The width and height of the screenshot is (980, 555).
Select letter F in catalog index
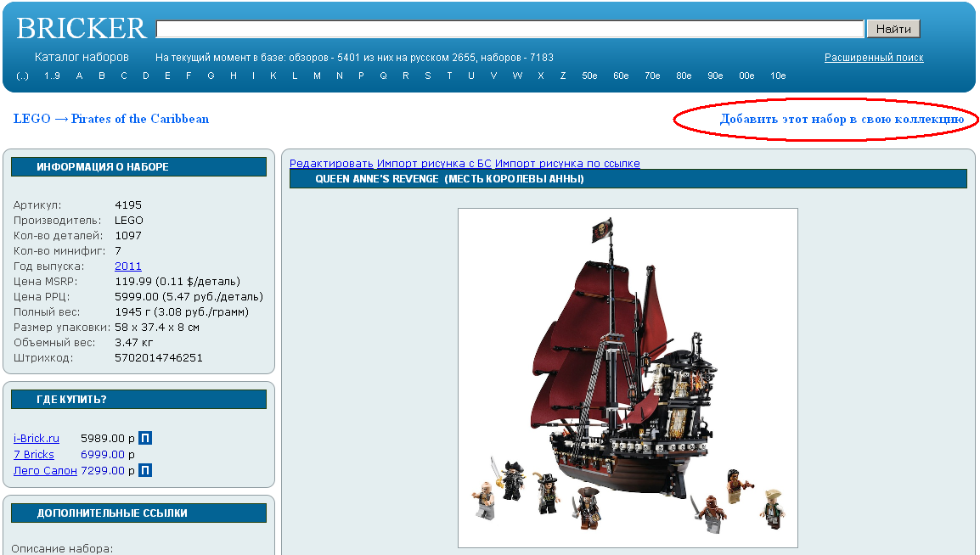pyautogui.click(x=189, y=76)
